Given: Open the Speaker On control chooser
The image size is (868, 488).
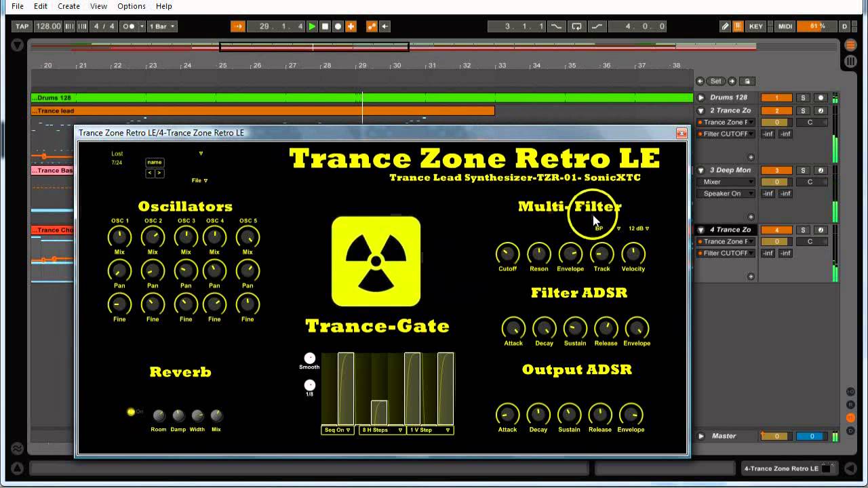Looking at the screenshot, I should coord(726,193).
